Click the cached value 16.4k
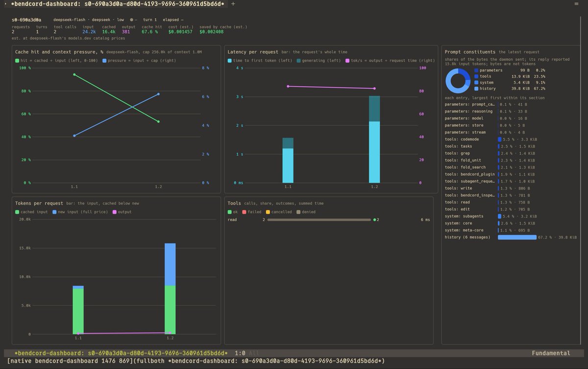The image size is (588, 369). coord(109,32)
